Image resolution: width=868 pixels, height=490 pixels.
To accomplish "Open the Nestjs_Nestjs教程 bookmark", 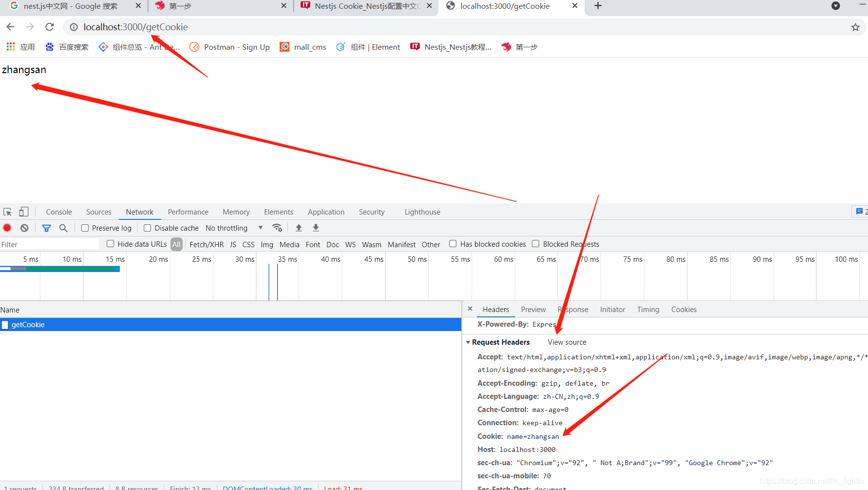I will pyautogui.click(x=451, y=47).
